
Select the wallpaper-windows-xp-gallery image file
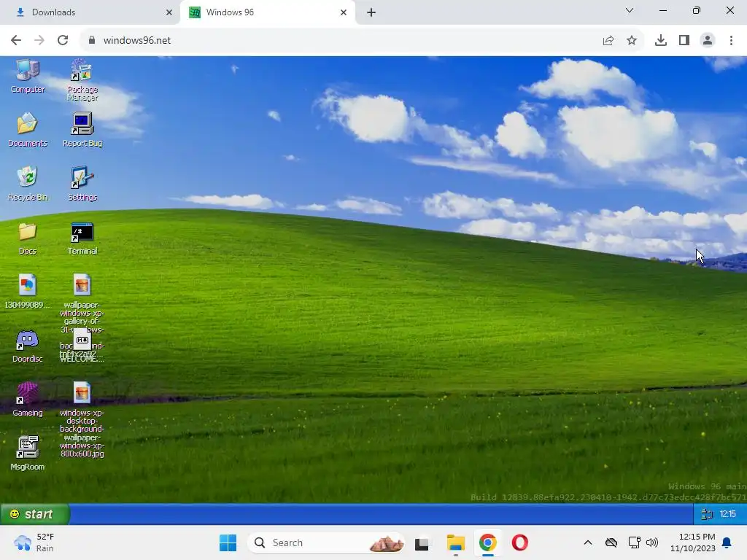click(82, 286)
